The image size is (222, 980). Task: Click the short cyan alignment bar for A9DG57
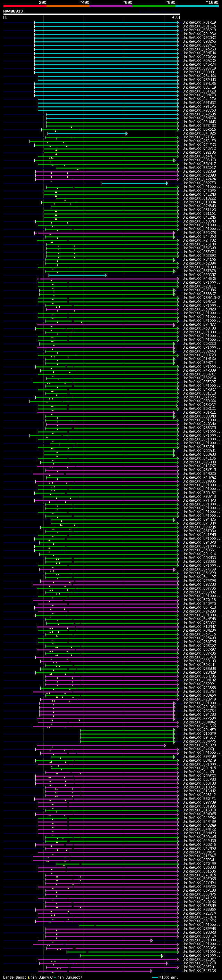[x=77, y=275]
